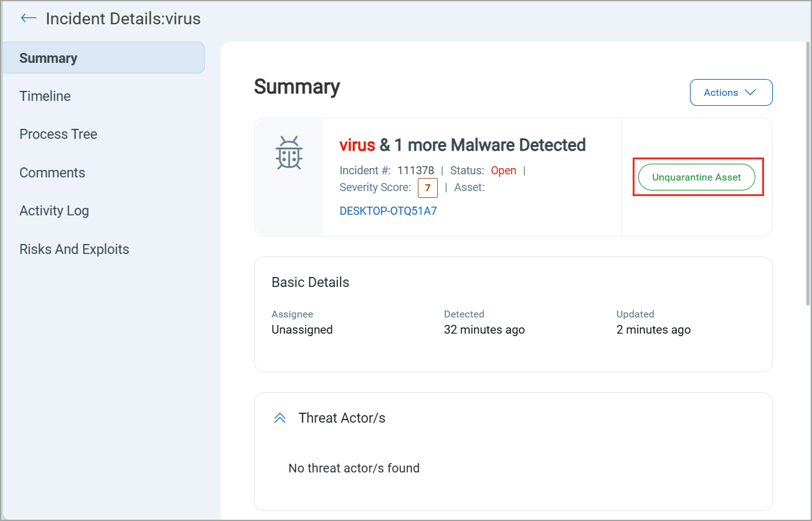Click the Unassigned assignee field

(x=302, y=329)
